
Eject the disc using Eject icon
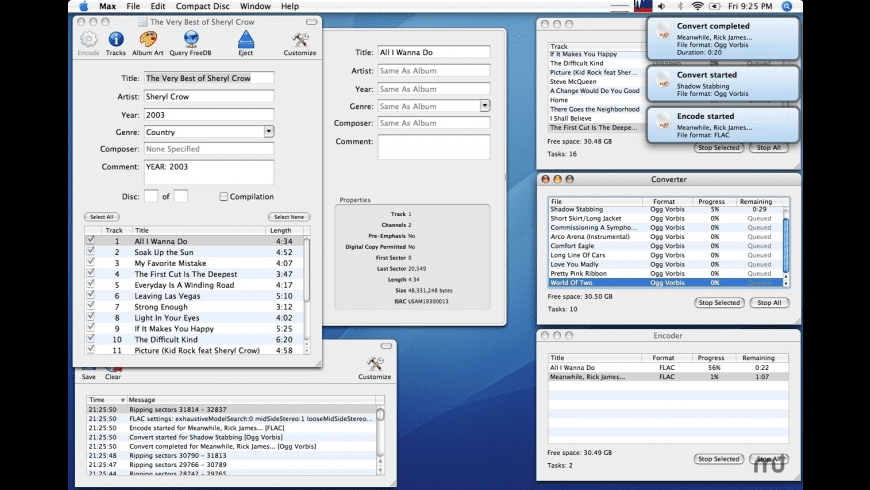(246, 40)
